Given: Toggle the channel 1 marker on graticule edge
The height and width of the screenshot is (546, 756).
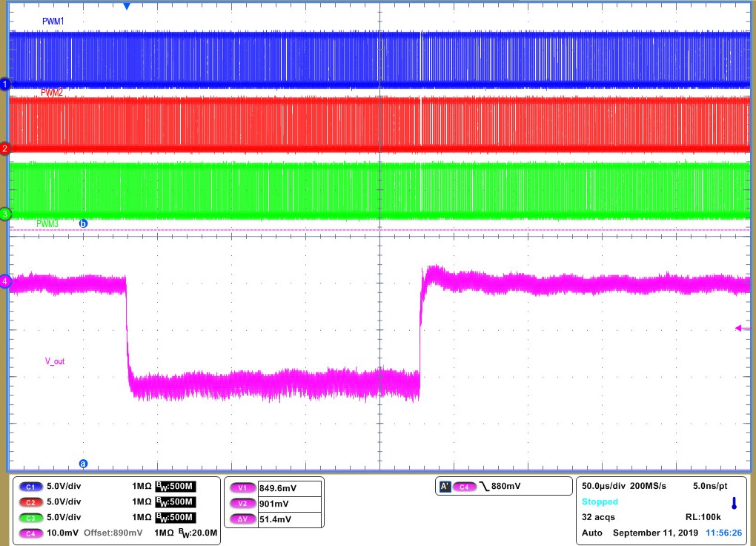Looking at the screenshot, I should click(4, 85).
